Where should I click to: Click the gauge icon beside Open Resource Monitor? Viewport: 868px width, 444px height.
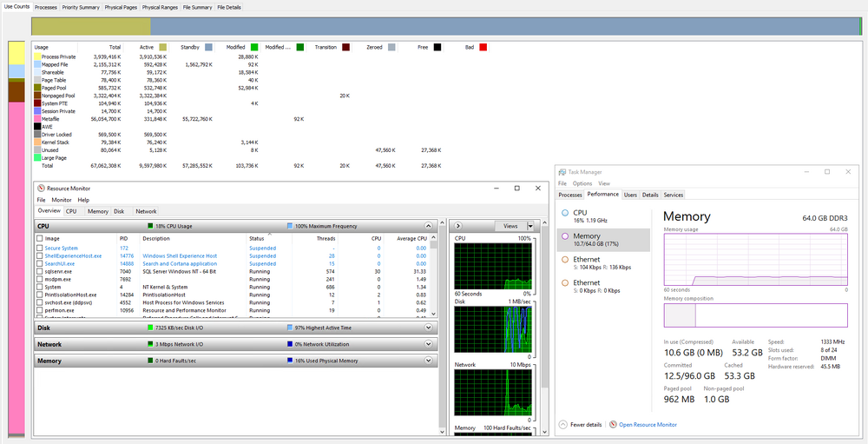click(613, 425)
